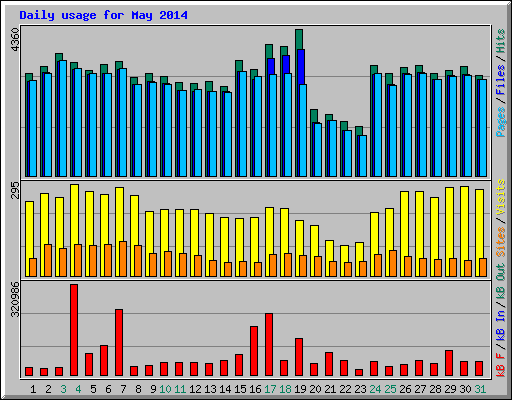Image resolution: width=512 pixels, height=400 pixels.
Task: Click day number 6 on the axis
Action: click(x=108, y=389)
